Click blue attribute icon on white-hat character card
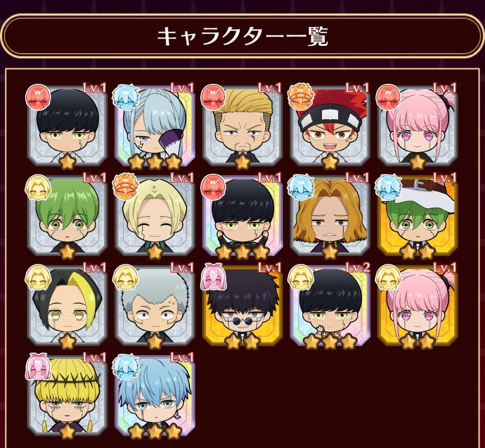Screen dimensions: 485x448 point(387,187)
